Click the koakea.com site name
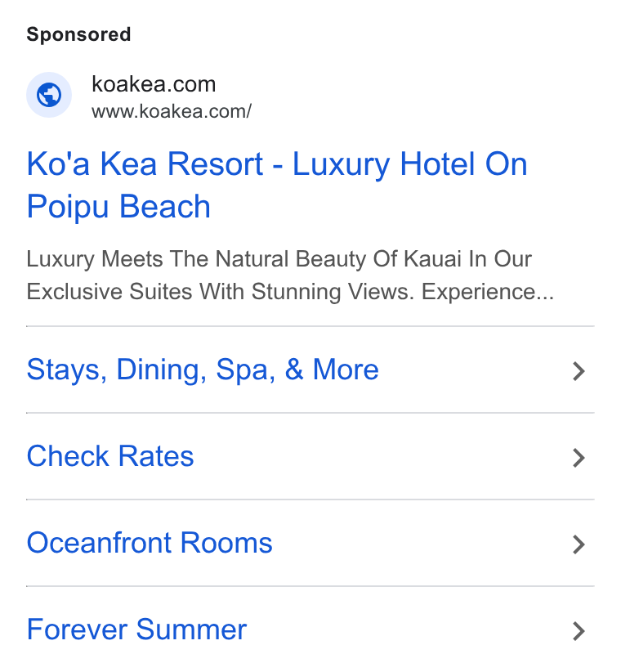 (154, 84)
